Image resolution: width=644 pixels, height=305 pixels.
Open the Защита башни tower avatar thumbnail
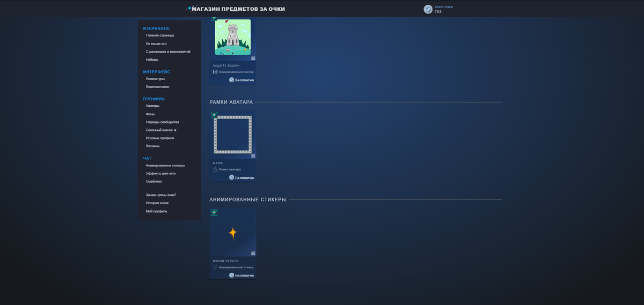tap(233, 37)
